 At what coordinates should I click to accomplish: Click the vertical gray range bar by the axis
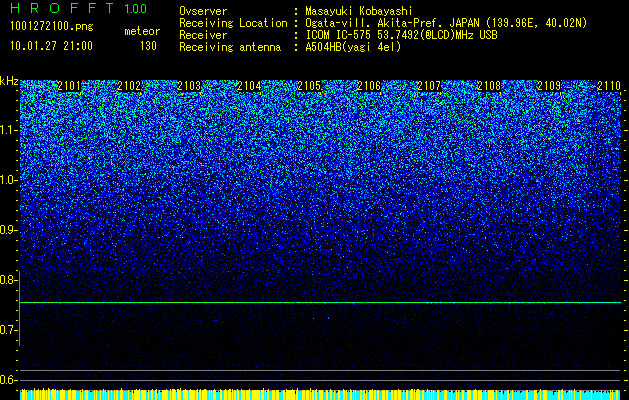tap(19, 308)
